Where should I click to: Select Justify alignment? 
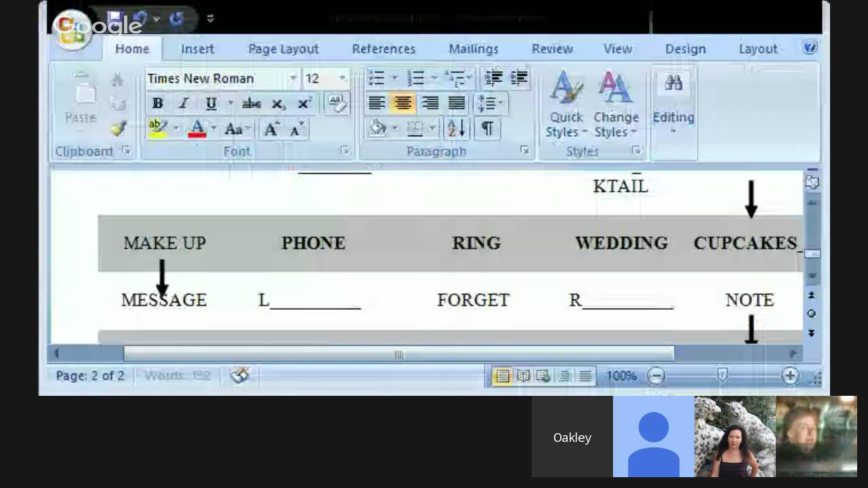(456, 103)
